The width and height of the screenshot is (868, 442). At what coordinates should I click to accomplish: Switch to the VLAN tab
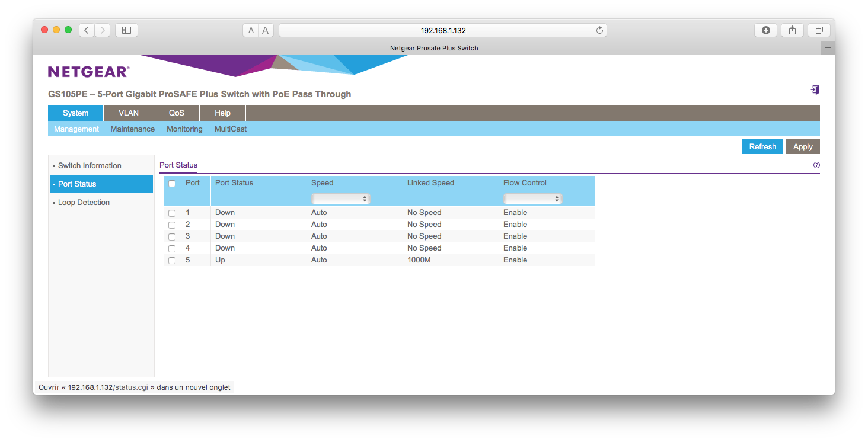(128, 113)
